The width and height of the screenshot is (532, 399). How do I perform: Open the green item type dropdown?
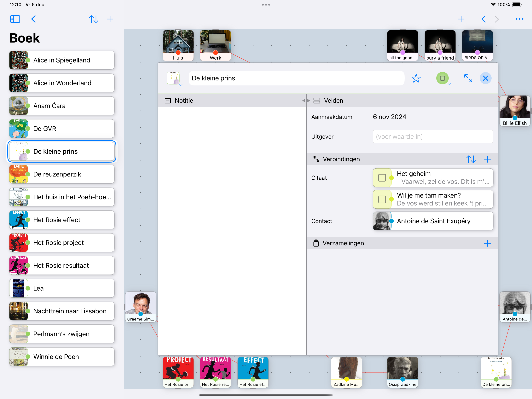442,78
